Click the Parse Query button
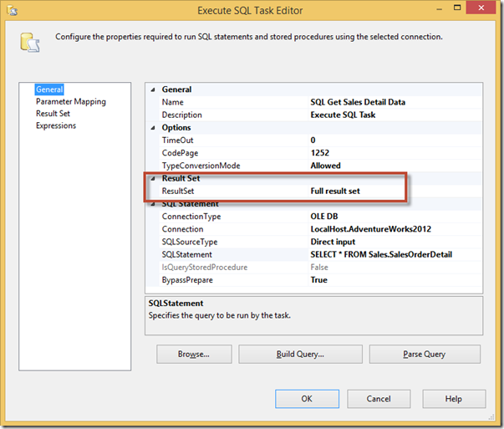 tap(424, 354)
